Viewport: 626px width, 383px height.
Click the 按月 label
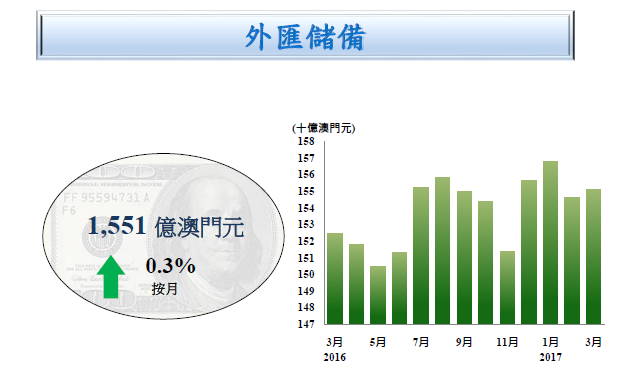point(164,288)
